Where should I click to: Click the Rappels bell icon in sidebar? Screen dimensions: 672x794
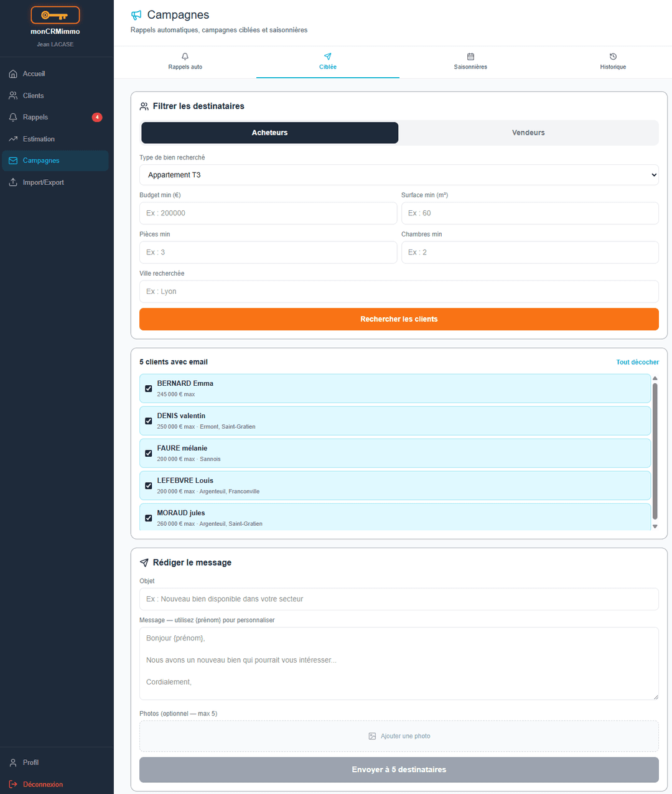point(13,117)
